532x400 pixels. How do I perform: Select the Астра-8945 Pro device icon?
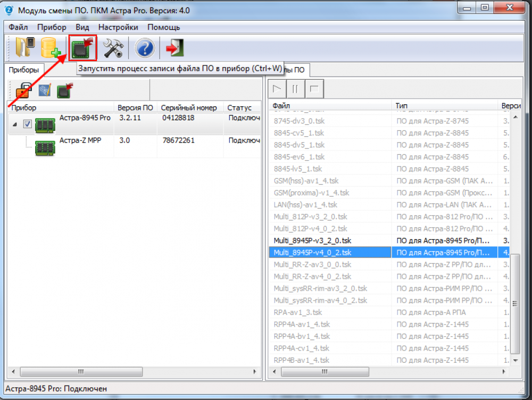point(45,125)
